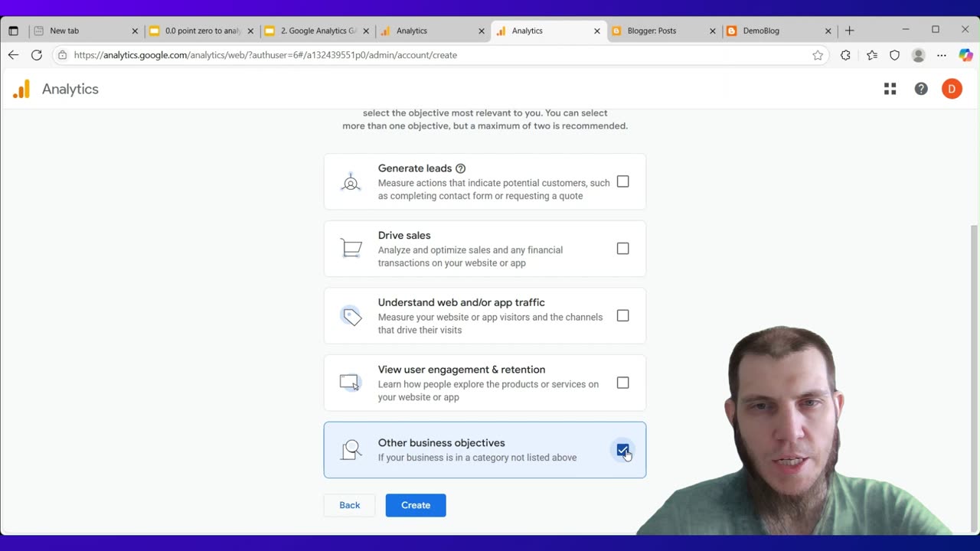980x551 pixels.
Task: Click View user engagement & retention heading
Action: point(462,370)
